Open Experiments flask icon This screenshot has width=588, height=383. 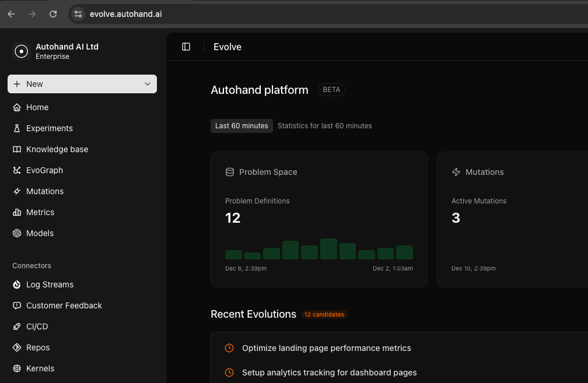[17, 128]
